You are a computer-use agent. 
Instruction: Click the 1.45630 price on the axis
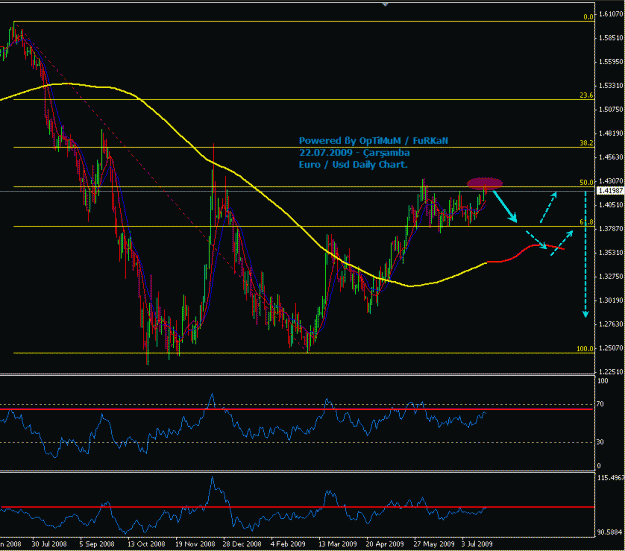611,157
